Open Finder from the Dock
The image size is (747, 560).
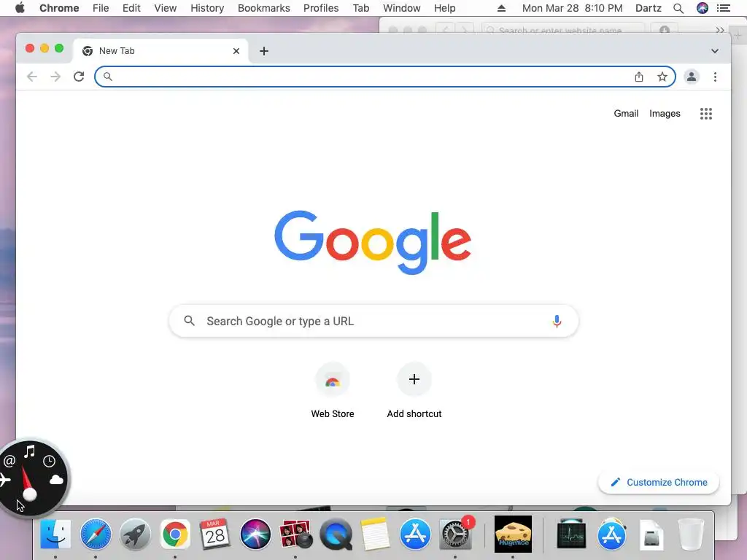click(x=55, y=534)
